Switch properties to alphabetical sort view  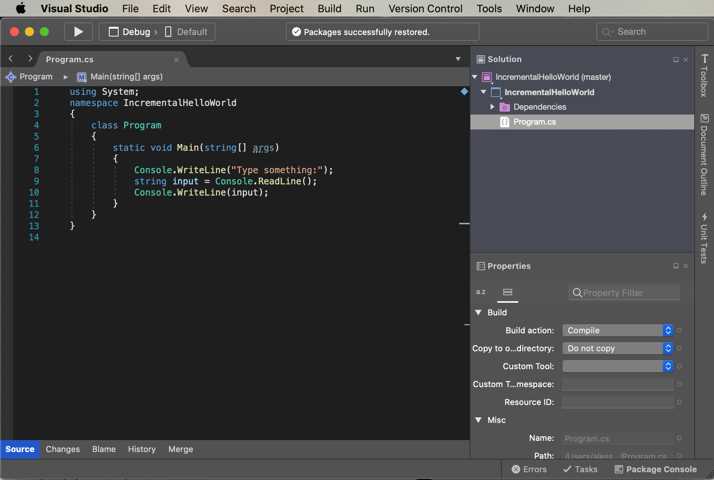pos(481,292)
